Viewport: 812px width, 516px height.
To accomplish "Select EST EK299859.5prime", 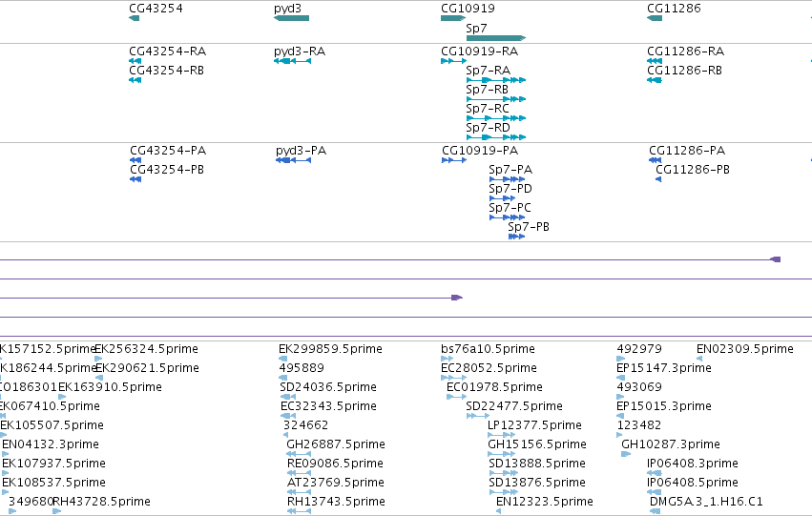I will [330, 349].
